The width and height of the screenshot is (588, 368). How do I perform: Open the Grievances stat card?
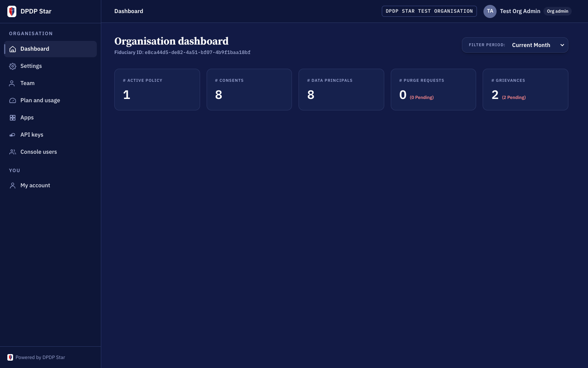526,90
